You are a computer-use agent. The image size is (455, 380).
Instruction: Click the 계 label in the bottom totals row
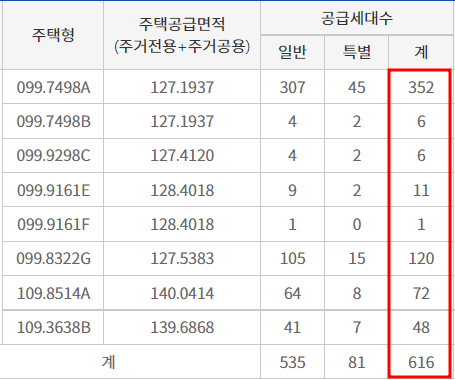pyautogui.click(x=108, y=362)
